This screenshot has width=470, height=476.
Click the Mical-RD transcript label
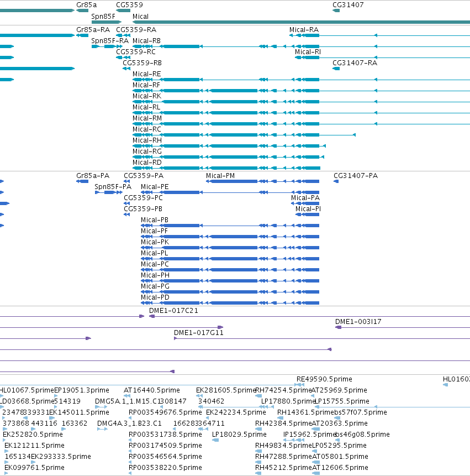(147, 163)
